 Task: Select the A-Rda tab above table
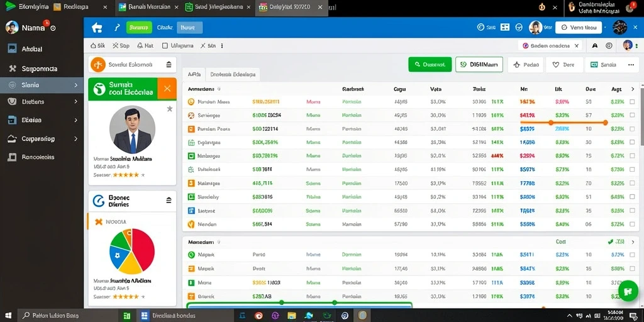(194, 74)
